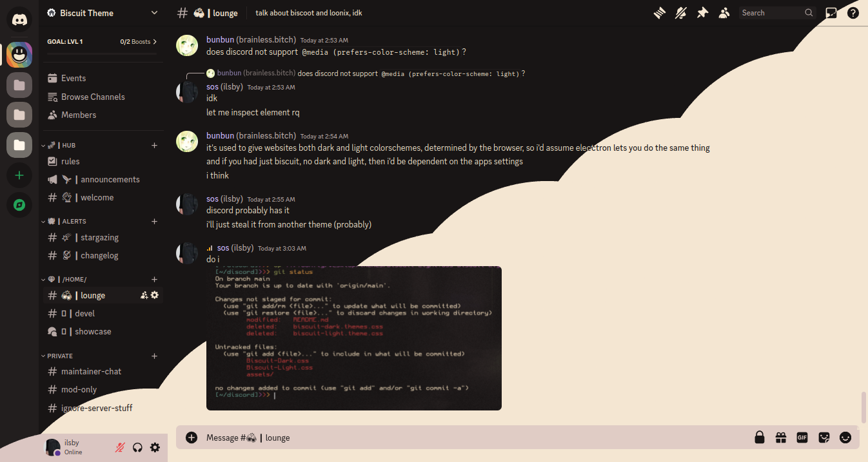Show pinned messages
868x462 pixels.
(x=703, y=13)
